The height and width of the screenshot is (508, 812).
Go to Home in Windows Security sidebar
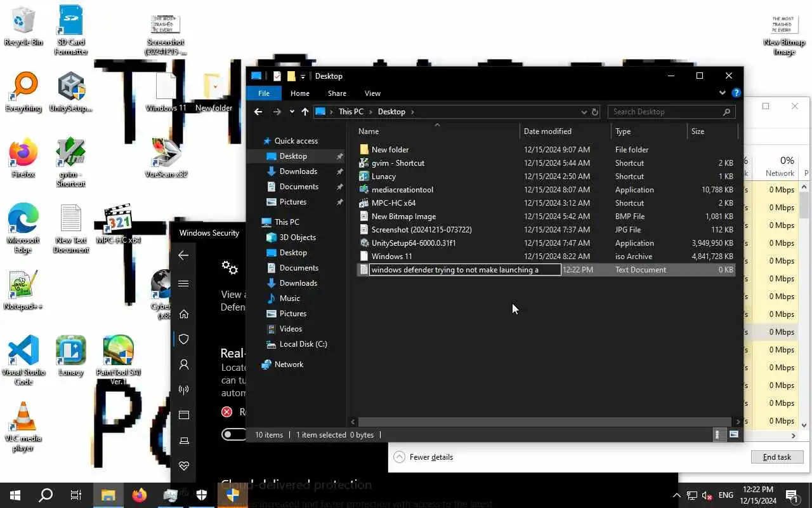183,314
